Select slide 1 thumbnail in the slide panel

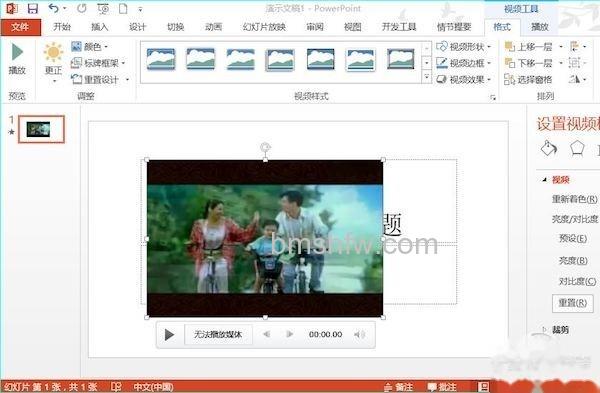point(42,129)
